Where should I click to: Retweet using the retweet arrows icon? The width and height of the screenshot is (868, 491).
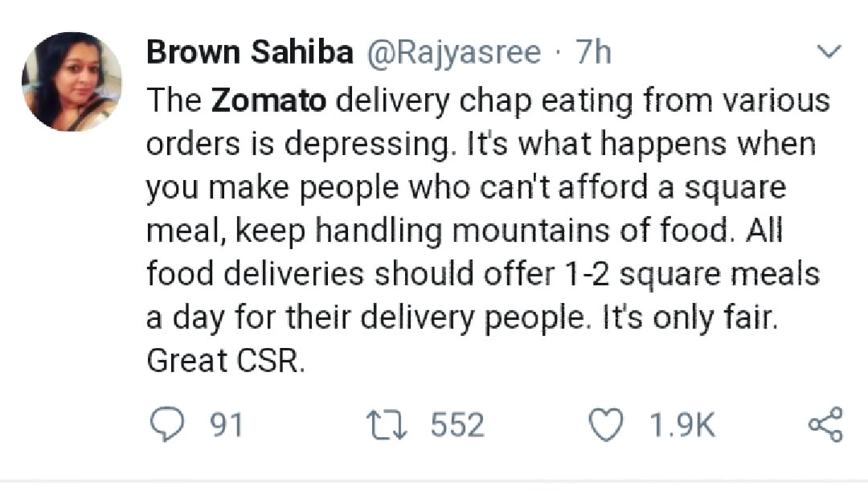click(389, 425)
